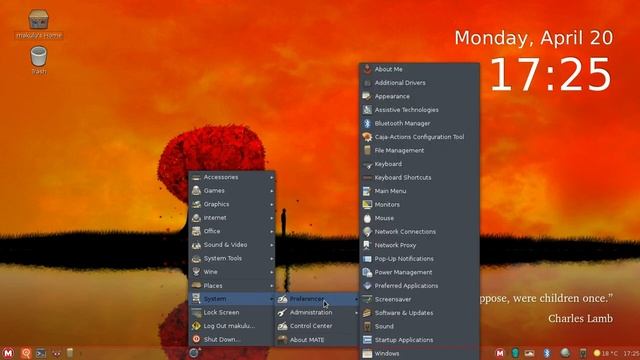Click the Sound speaker icon in Preferences

point(367,326)
